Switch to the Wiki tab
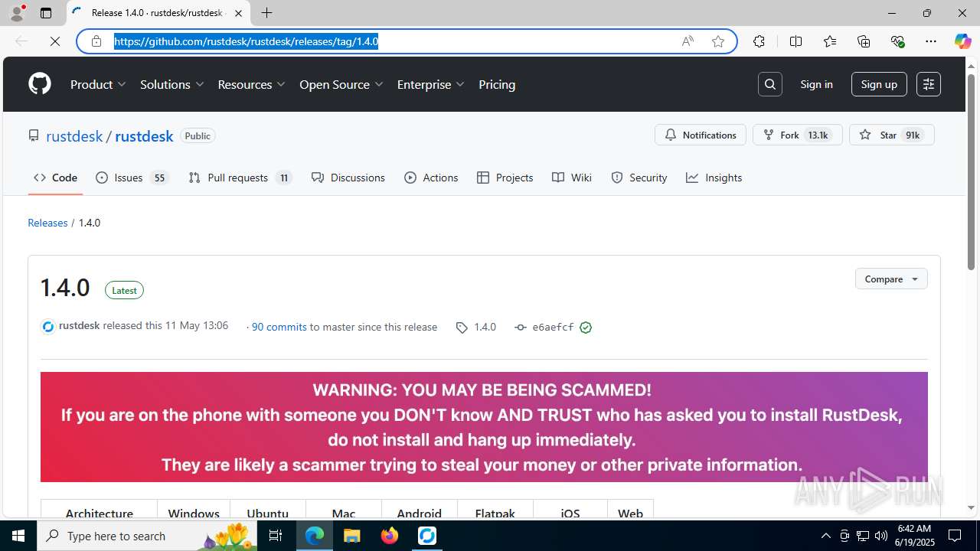The image size is (980, 551). coord(572,178)
